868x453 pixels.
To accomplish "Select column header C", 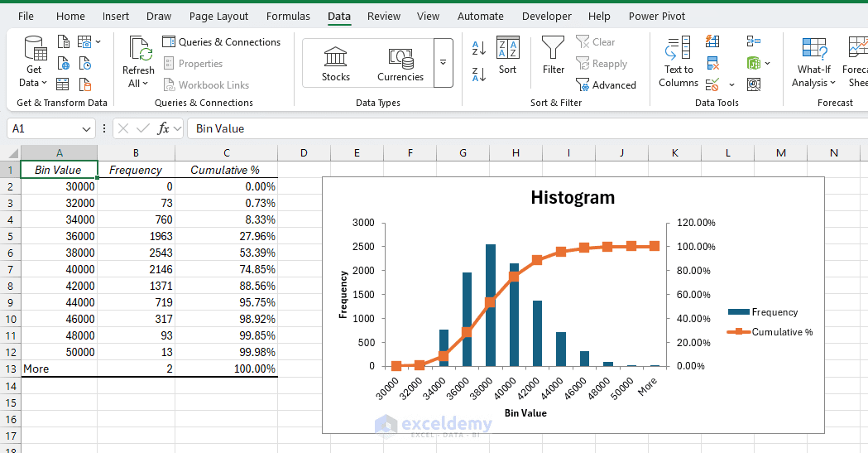I will coord(227,153).
